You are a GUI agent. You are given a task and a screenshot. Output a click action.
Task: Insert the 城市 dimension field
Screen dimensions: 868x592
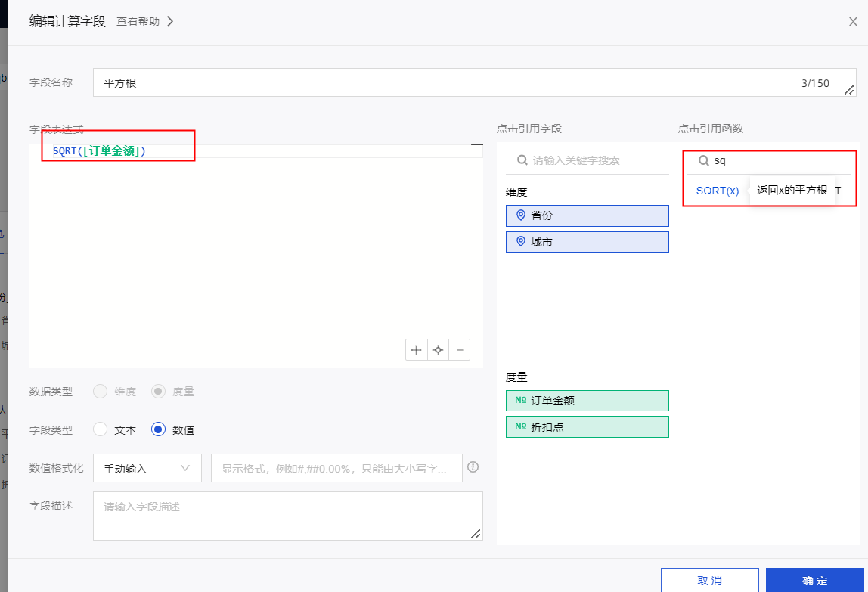[587, 242]
